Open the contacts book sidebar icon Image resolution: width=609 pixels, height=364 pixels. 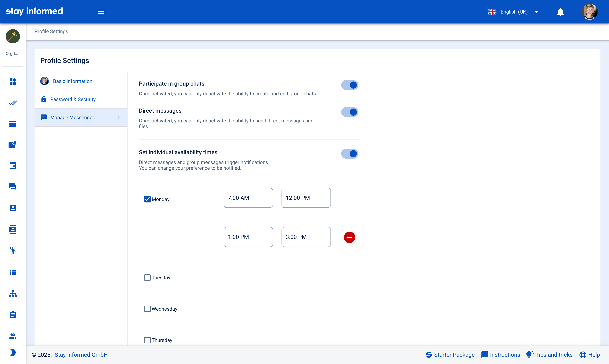pos(13,229)
